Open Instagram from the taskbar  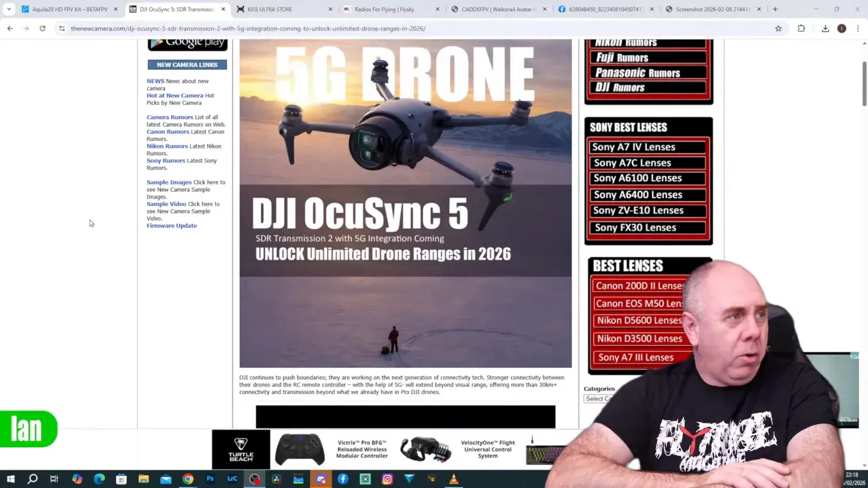pyautogui.click(x=387, y=479)
